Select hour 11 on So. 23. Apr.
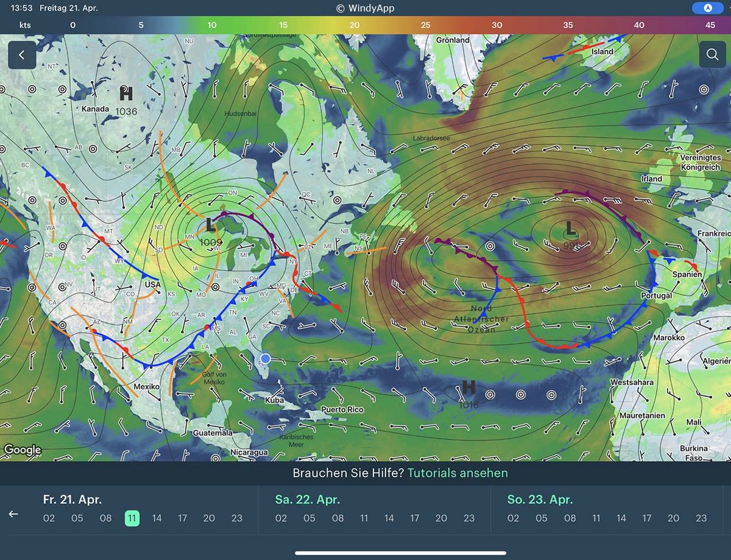 coord(596,519)
